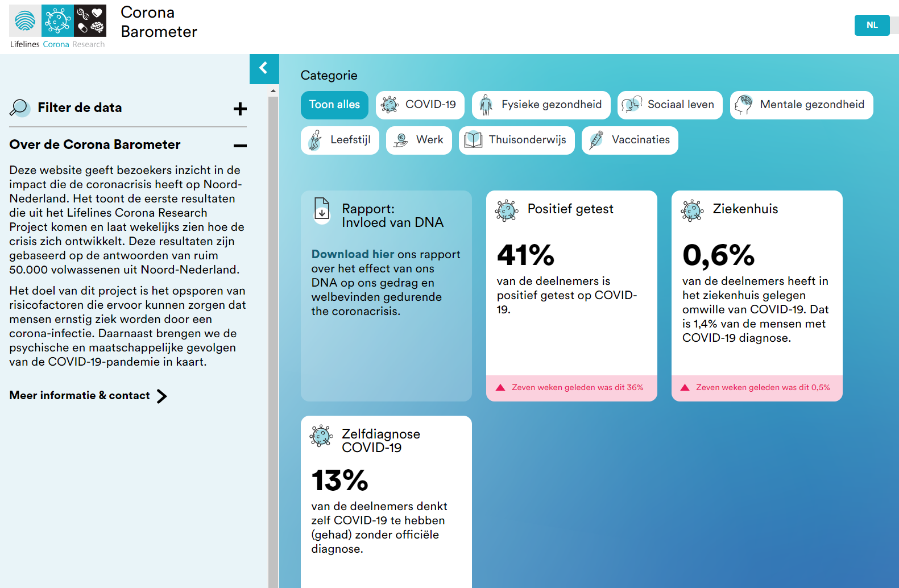This screenshot has width=899, height=588.
Task: Expand the Filter de data section
Action: click(240, 109)
